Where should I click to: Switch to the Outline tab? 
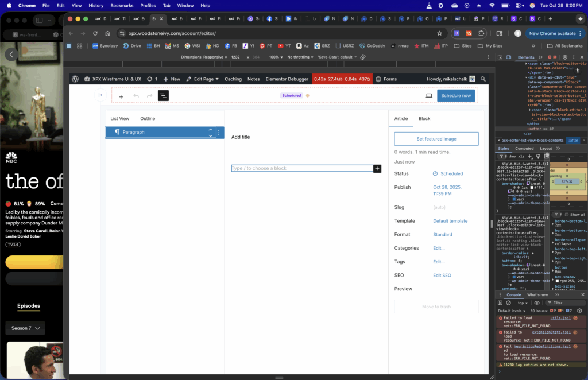(x=148, y=119)
